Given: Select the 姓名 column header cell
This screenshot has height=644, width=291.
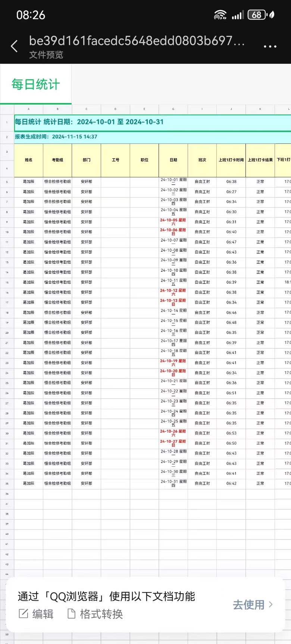Looking at the screenshot, I should pos(29,160).
